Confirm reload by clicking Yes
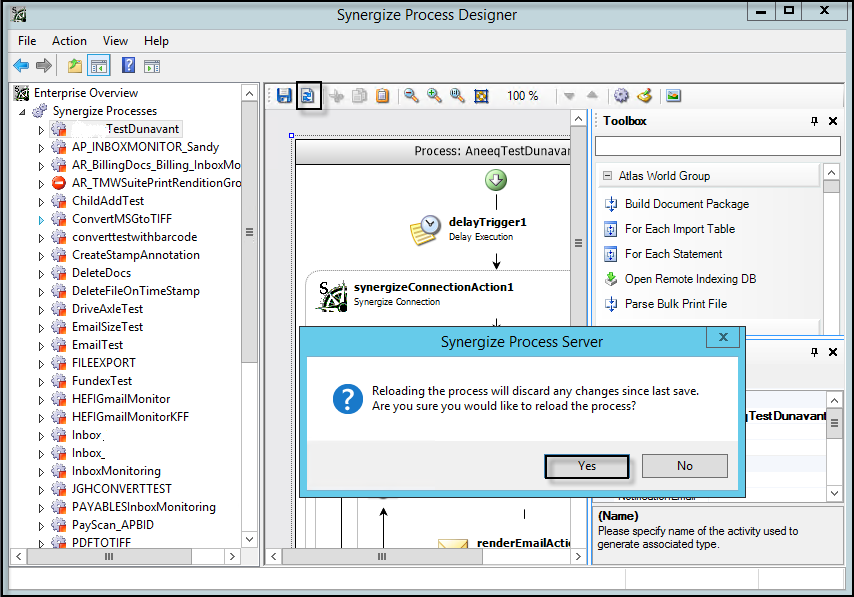 pos(587,466)
